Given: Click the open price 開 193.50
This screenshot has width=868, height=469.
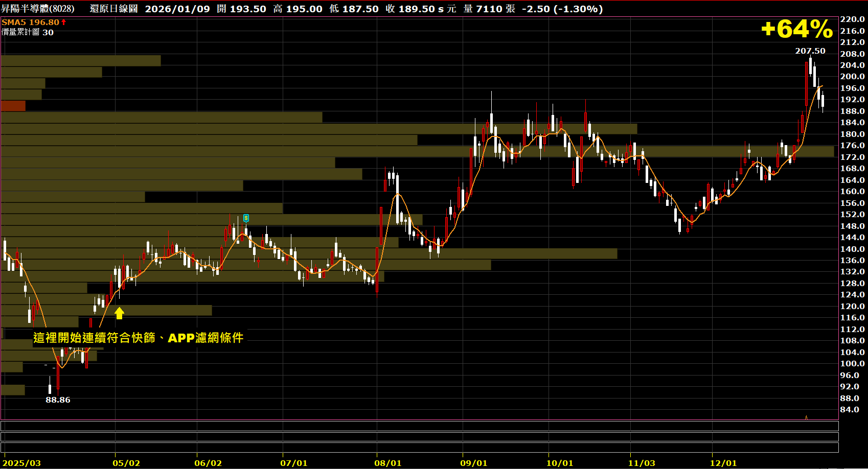Looking at the screenshot, I should [x=241, y=9].
